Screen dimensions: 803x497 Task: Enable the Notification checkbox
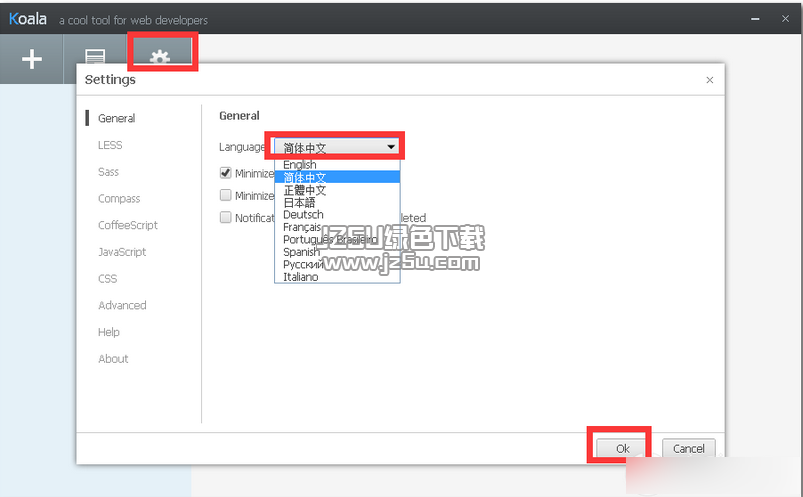click(x=225, y=217)
